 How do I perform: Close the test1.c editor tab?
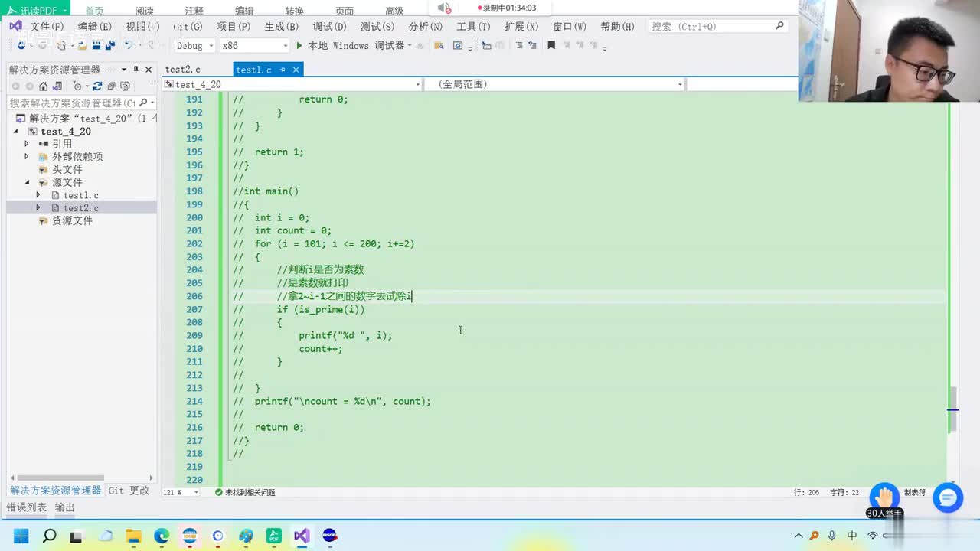coord(296,70)
